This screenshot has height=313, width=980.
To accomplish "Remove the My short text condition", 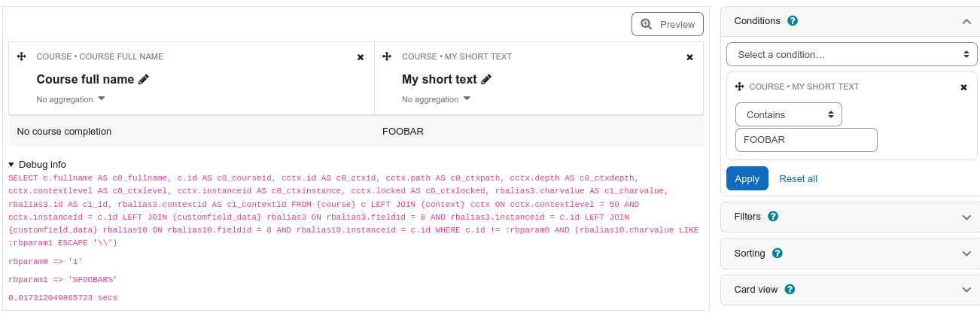I will [964, 87].
